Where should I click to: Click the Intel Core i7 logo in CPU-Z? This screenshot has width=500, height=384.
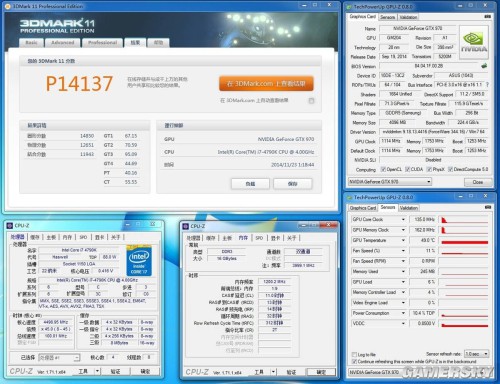(x=139, y=261)
